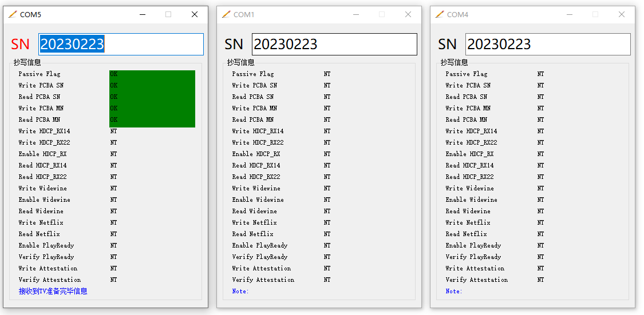Click the blue TV ready message in COM5
Viewport: 644px width, 315px height.
[53, 291]
